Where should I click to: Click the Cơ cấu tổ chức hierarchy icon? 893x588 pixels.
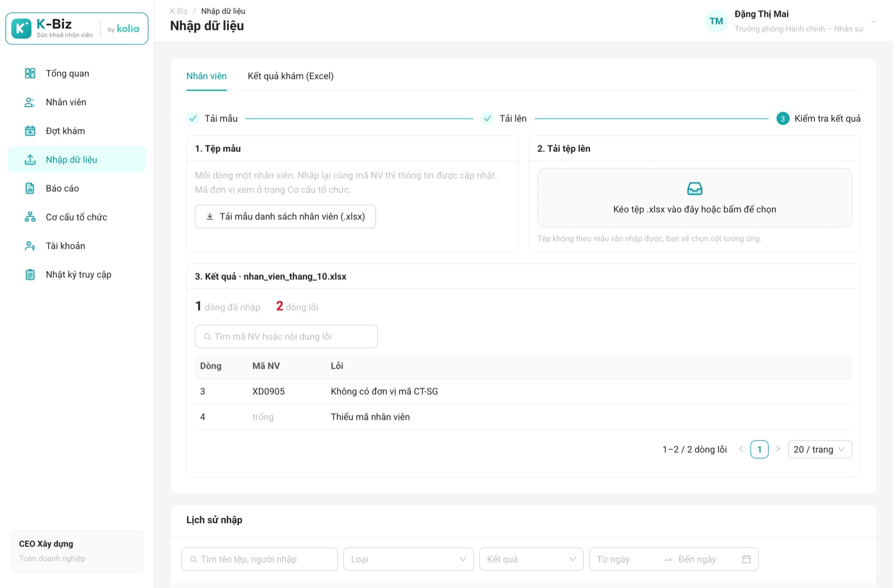point(30,217)
